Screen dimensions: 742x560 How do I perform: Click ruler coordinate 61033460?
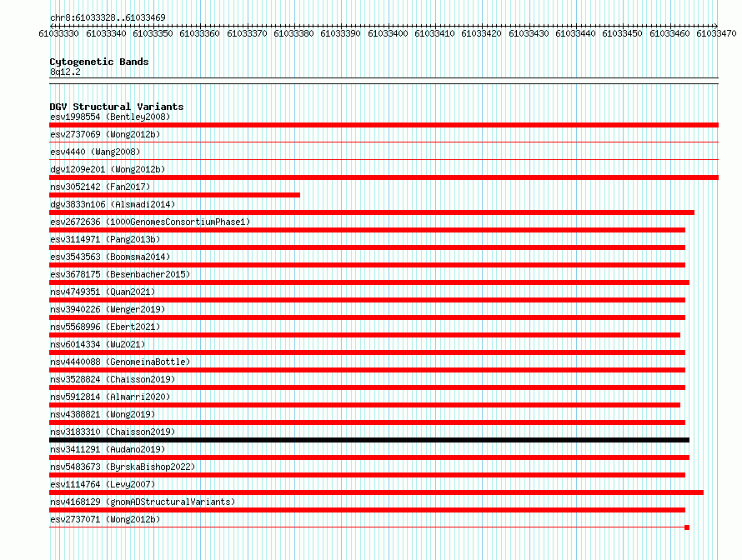pyautogui.click(x=670, y=33)
